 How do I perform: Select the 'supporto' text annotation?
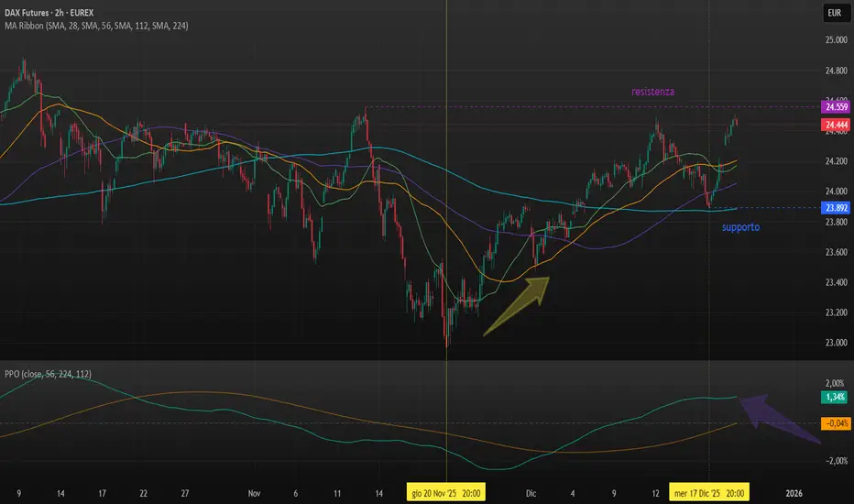point(740,227)
